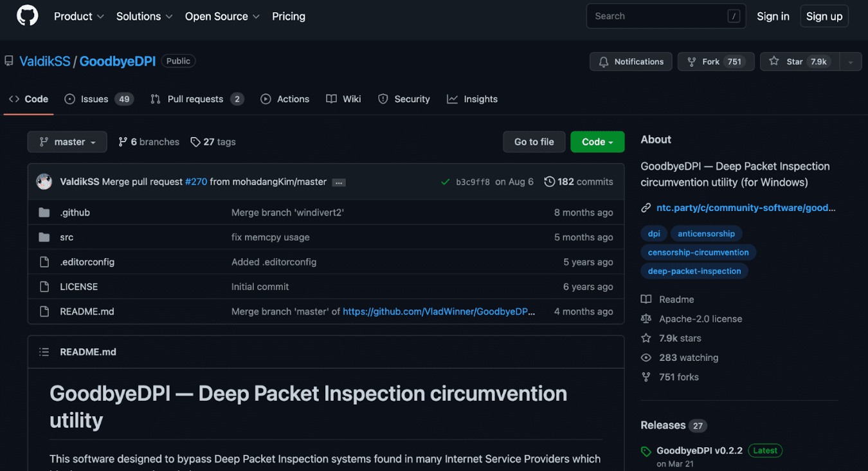The image size is (868, 471).
Task: Open the Releases 27 heading link
Action: (673, 425)
